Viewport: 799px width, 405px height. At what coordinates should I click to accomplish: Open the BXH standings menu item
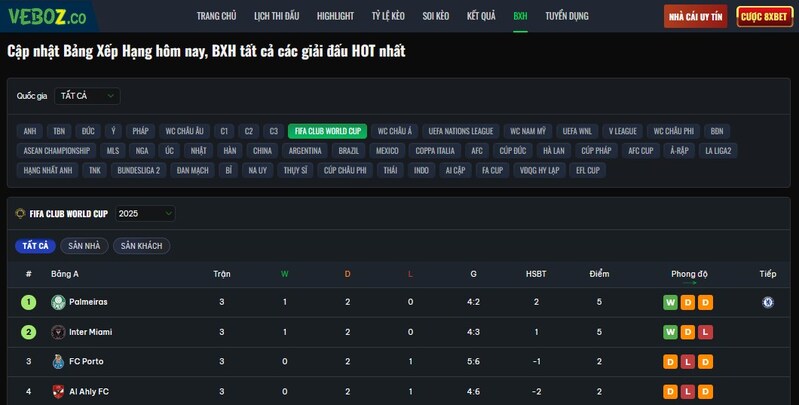[x=520, y=16]
